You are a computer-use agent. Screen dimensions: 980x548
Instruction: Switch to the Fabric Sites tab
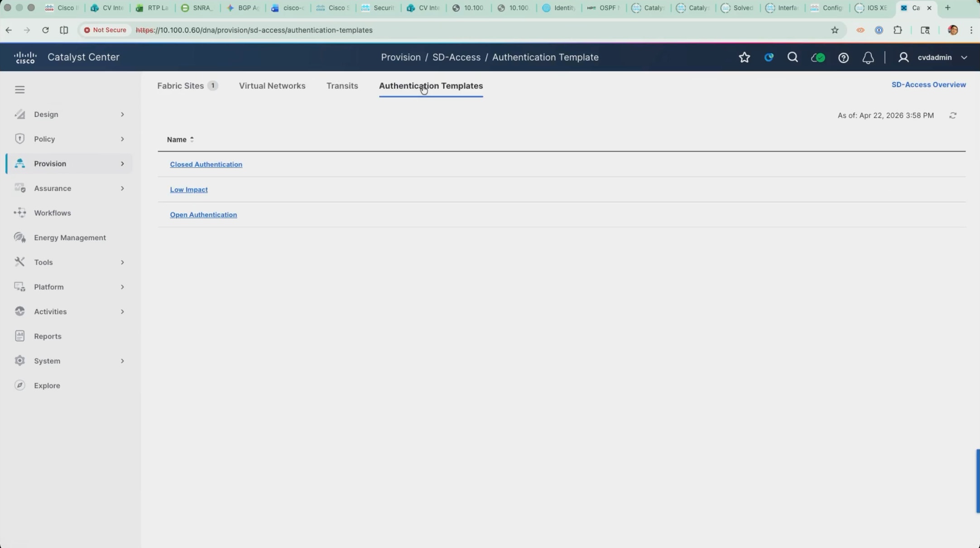[x=187, y=86]
